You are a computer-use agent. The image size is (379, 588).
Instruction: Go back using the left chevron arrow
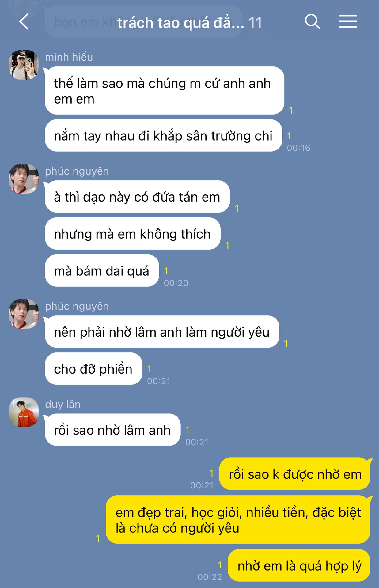tap(24, 21)
